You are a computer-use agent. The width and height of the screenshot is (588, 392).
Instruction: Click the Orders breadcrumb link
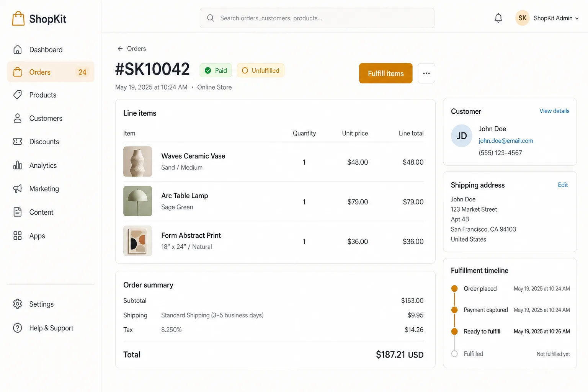[137, 49]
